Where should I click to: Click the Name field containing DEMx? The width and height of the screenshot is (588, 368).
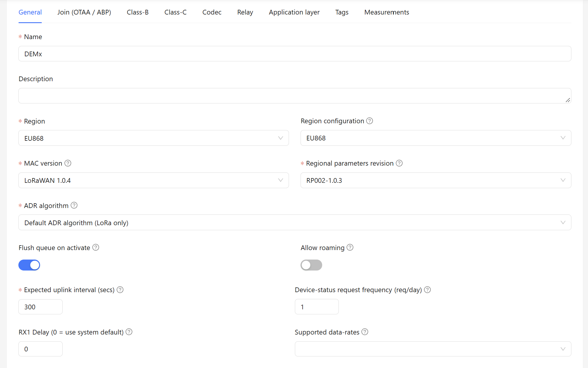pos(295,54)
